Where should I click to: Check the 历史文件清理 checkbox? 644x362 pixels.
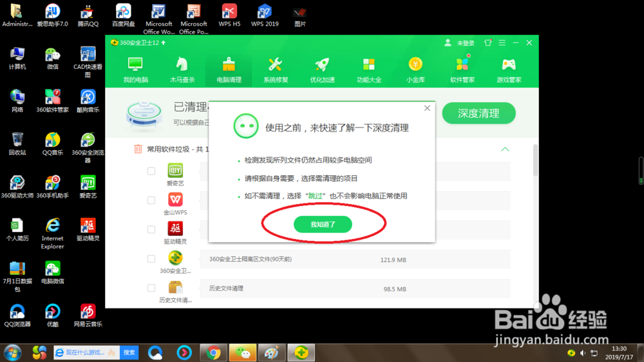[x=151, y=288]
